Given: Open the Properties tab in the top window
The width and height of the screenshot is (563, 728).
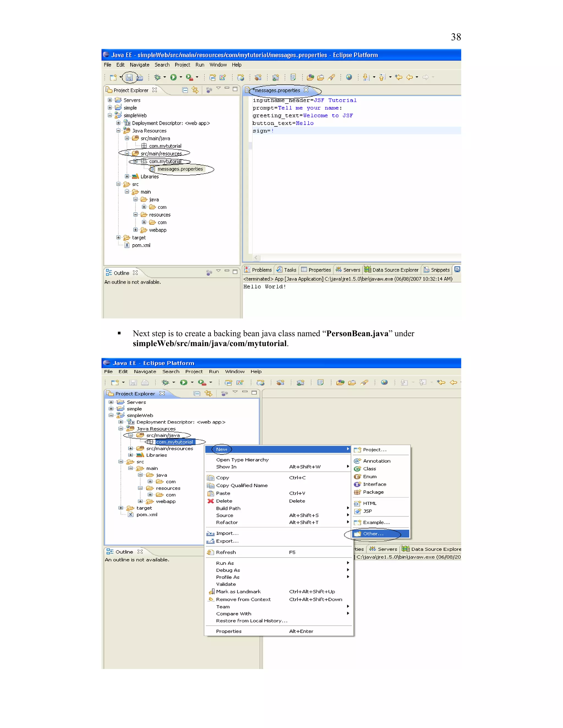Looking at the screenshot, I should click(316, 270).
